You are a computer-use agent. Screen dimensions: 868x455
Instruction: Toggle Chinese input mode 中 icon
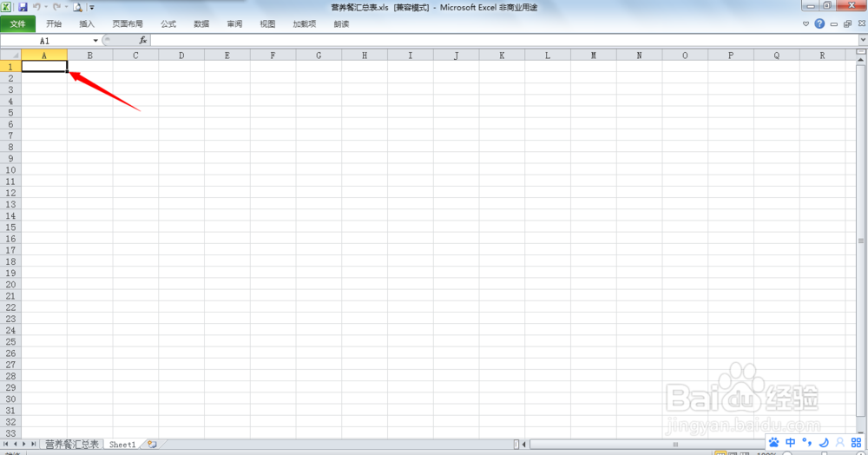click(791, 442)
